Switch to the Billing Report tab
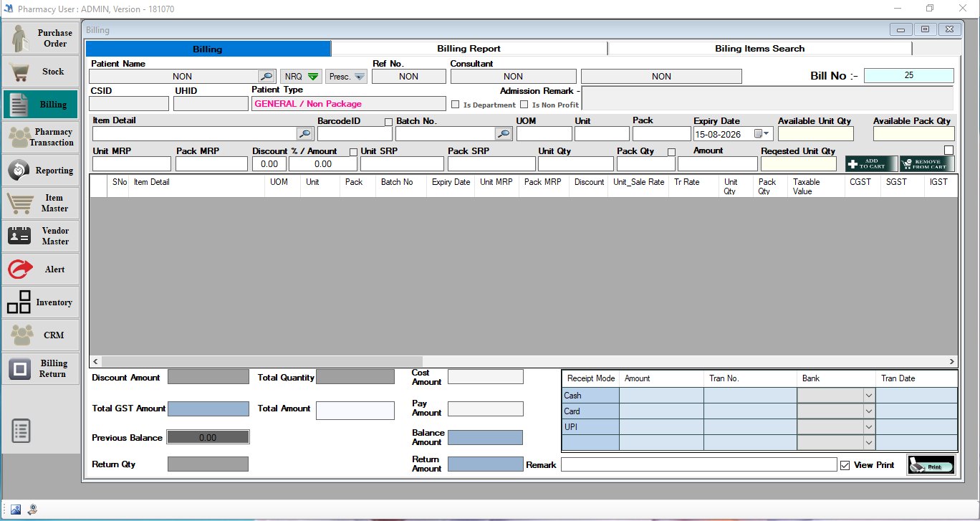Image resolution: width=980 pixels, height=521 pixels. point(469,49)
